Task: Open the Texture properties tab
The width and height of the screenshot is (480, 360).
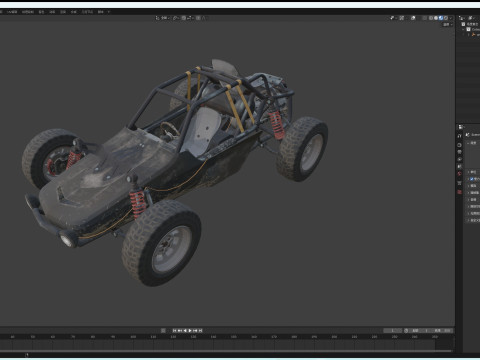Action: pyautogui.click(x=460, y=192)
